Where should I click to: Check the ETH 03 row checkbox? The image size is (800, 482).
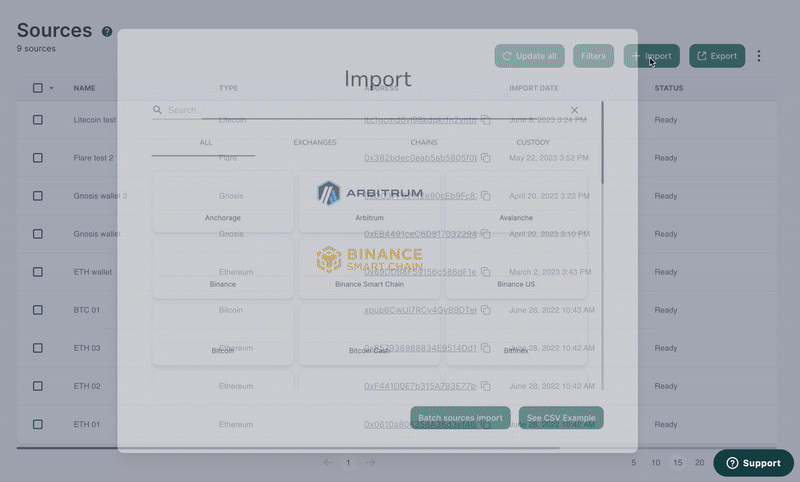(38, 348)
